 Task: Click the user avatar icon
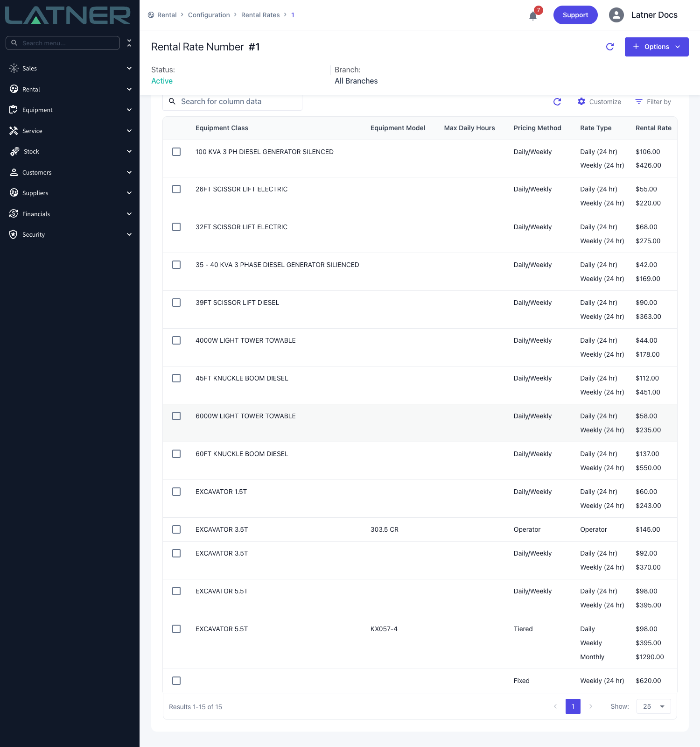[616, 15]
